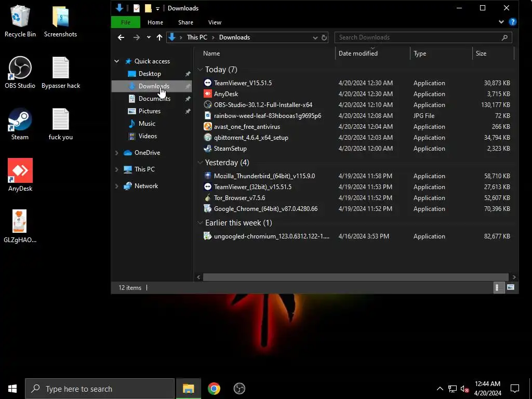Switch to the View ribbon tab
This screenshot has width=532, height=399.
(215, 22)
